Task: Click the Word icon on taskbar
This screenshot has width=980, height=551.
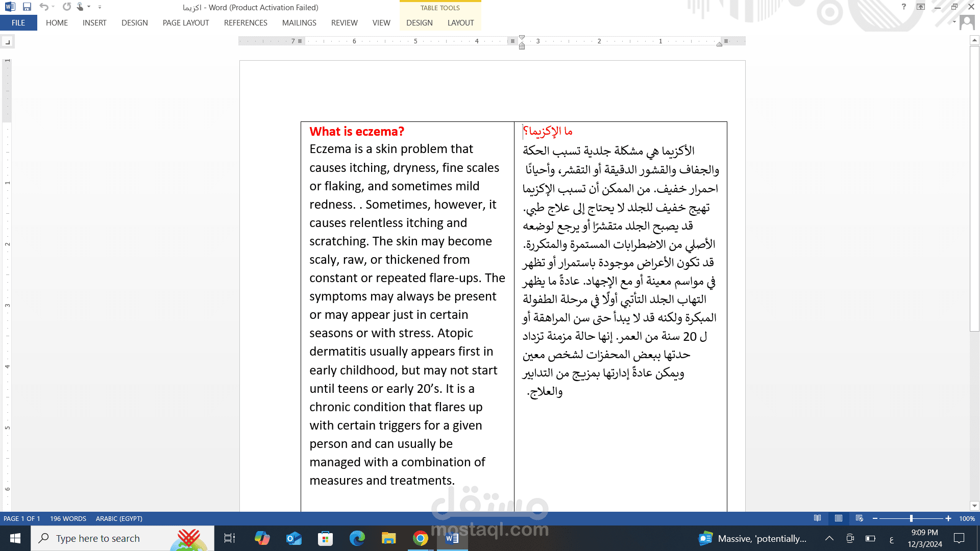Action: point(452,538)
